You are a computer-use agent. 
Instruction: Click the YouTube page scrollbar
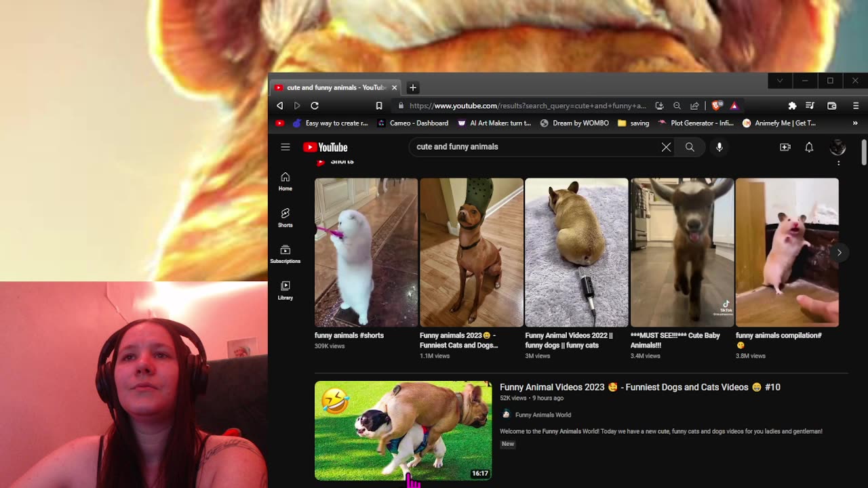click(x=864, y=152)
